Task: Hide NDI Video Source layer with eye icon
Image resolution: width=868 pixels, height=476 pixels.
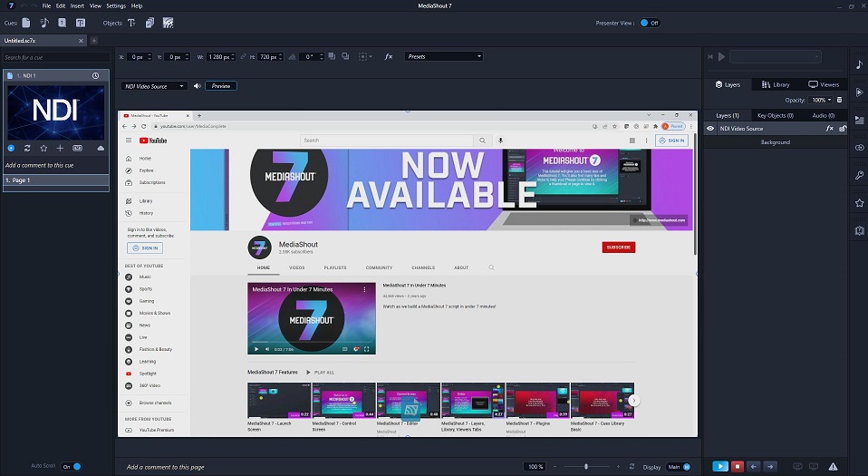Action: pyautogui.click(x=710, y=129)
